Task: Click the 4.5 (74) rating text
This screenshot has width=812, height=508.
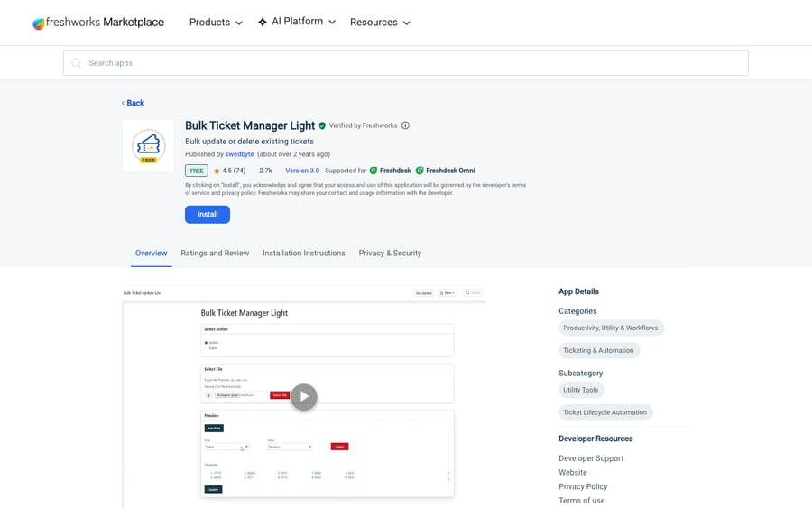Action: pos(234,171)
